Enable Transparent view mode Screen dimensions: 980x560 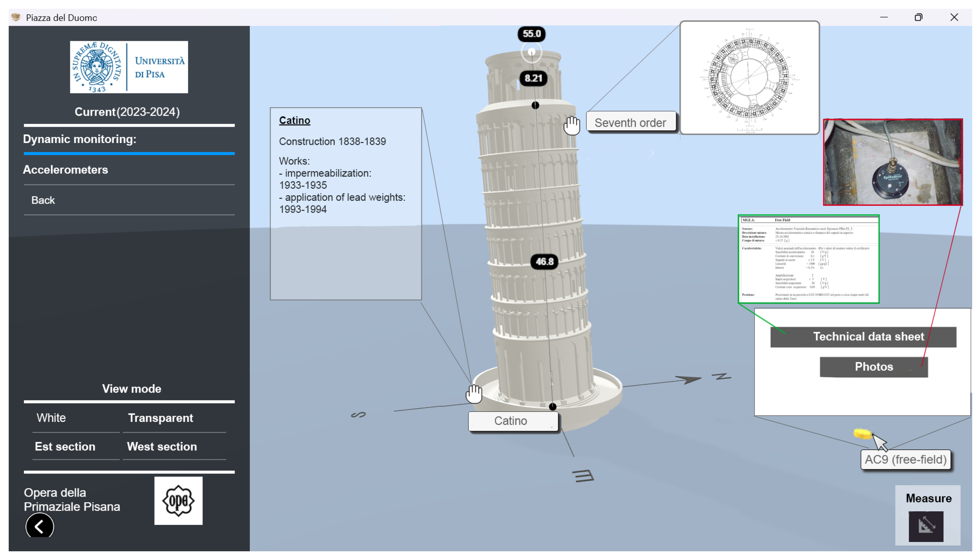[160, 418]
